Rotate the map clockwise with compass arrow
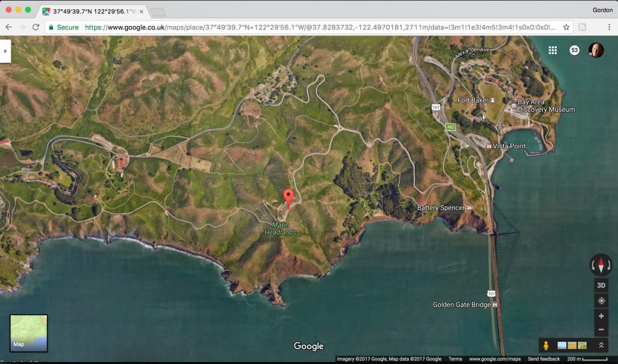This screenshot has width=618, height=364. click(609, 265)
